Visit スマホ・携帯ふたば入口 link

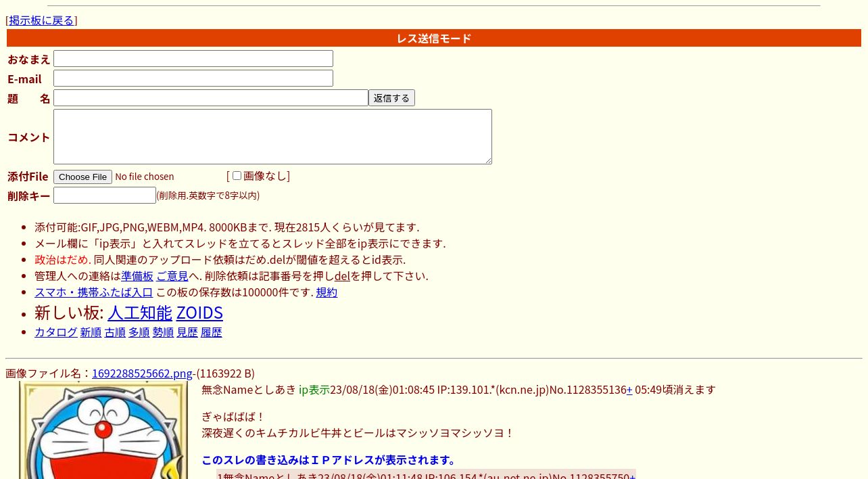94,292
